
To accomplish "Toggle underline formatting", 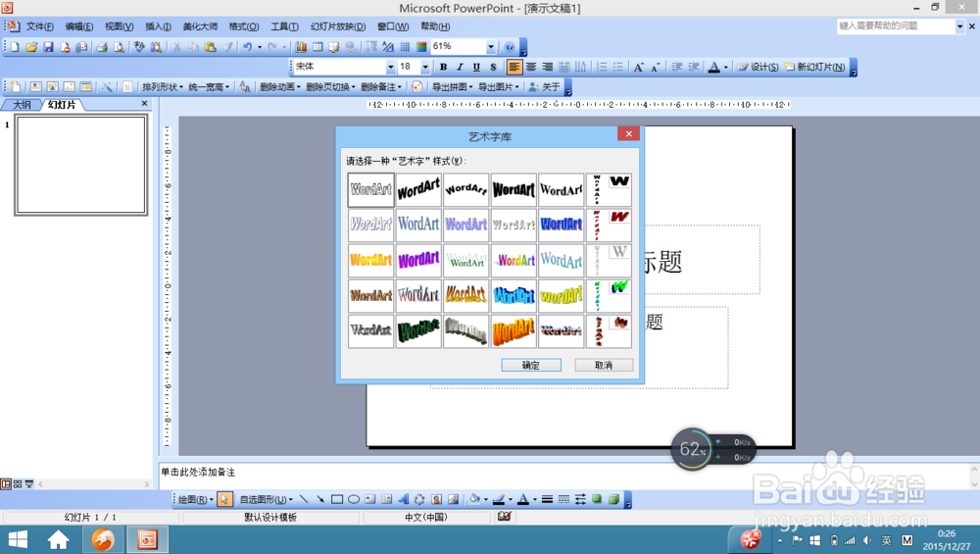I will click(x=476, y=67).
